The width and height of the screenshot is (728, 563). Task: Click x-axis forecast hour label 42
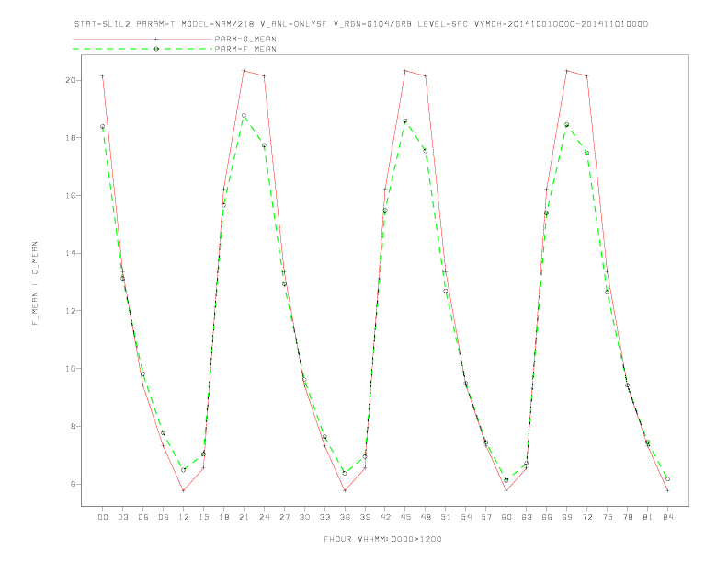pos(385,517)
